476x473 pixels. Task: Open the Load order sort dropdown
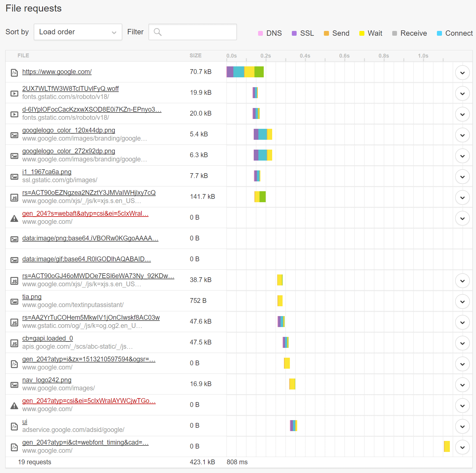click(x=78, y=32)
